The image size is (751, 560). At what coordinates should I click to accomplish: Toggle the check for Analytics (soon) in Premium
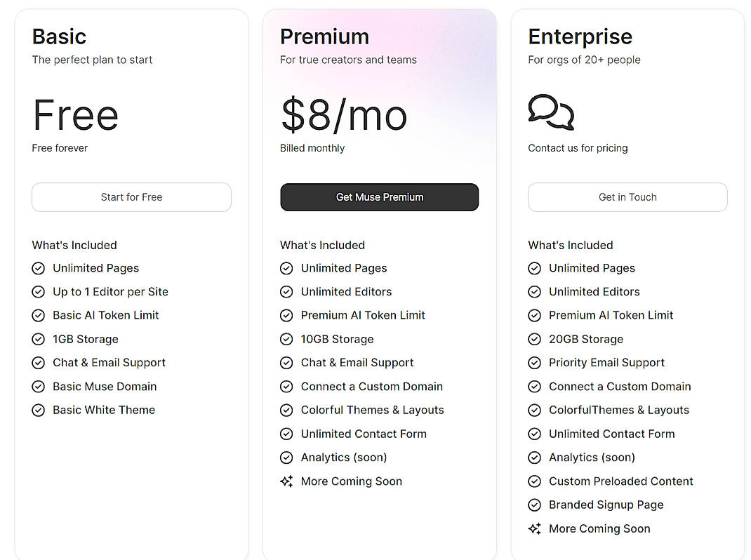point(286,458)
